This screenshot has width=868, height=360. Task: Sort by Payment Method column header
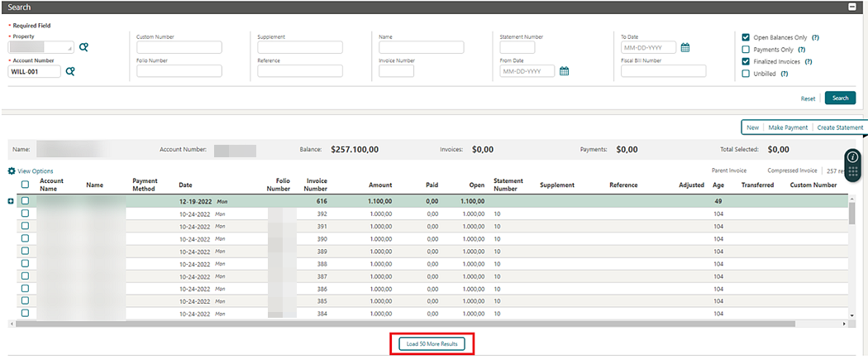coord(145,185)
